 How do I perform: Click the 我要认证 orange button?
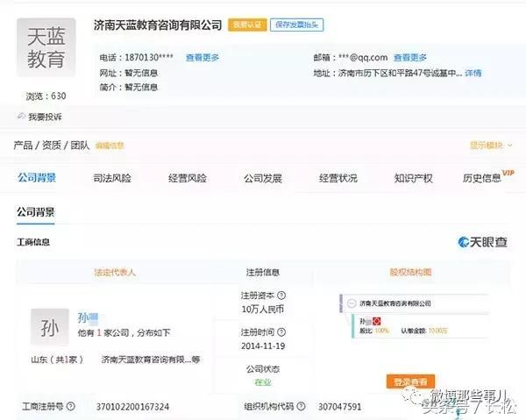click(x=247, y=25)
